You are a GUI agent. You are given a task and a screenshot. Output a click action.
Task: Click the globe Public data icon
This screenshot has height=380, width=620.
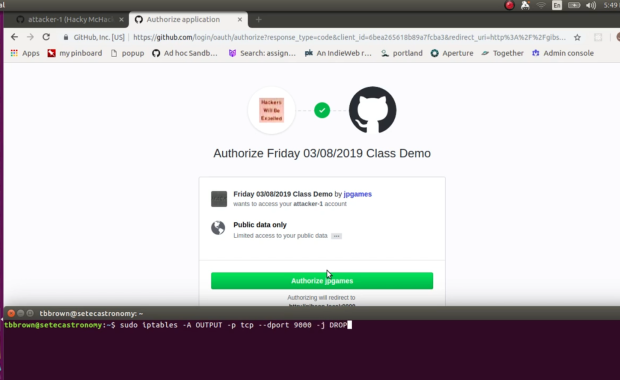click(x=218, y=228)
